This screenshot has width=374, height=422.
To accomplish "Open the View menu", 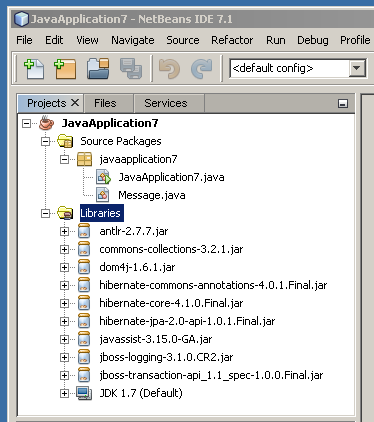I will pyautogui.click(x=87, y=40).
